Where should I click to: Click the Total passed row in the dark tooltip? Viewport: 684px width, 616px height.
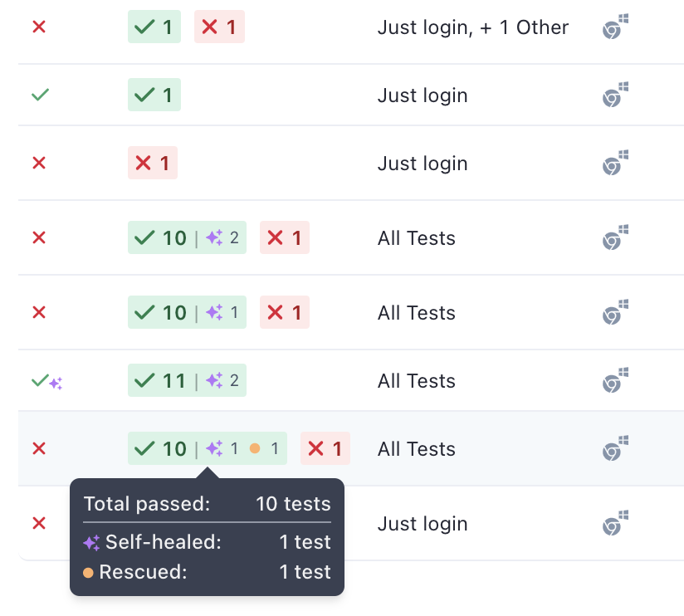pyautogui.click(x=206, y=504)
